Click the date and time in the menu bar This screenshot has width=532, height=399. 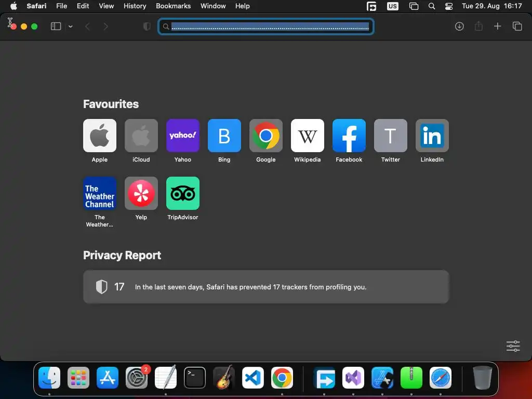(491, 6)
